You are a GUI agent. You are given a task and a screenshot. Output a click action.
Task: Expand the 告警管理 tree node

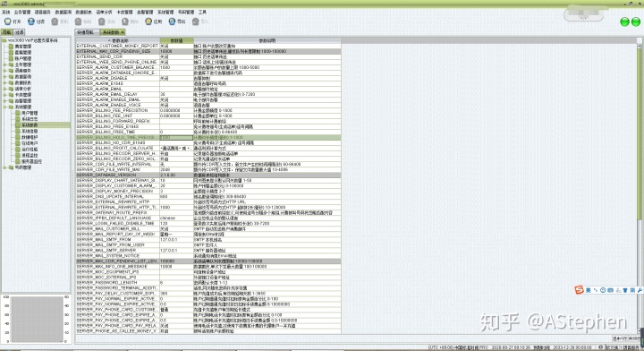(x=4, y=100)
